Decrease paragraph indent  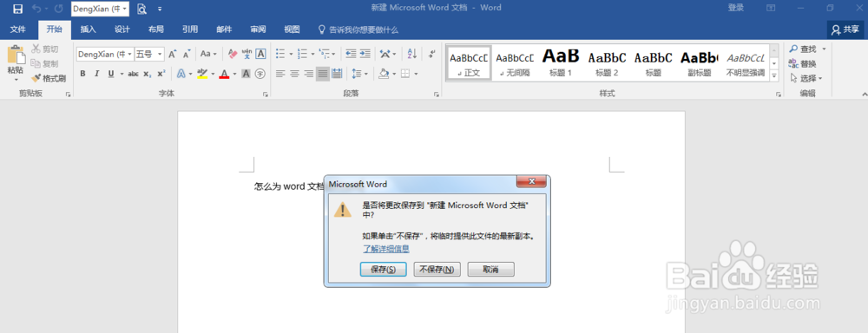(351, 55)
